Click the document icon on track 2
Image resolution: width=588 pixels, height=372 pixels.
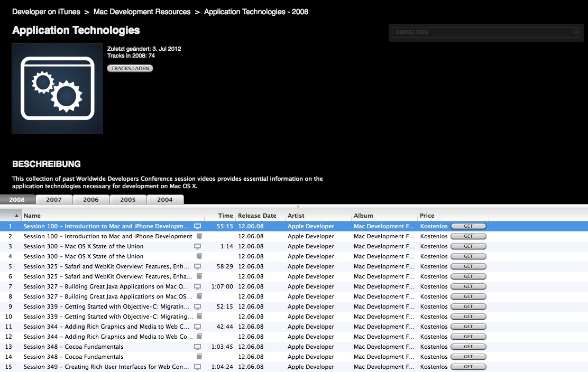pos(199,236)
